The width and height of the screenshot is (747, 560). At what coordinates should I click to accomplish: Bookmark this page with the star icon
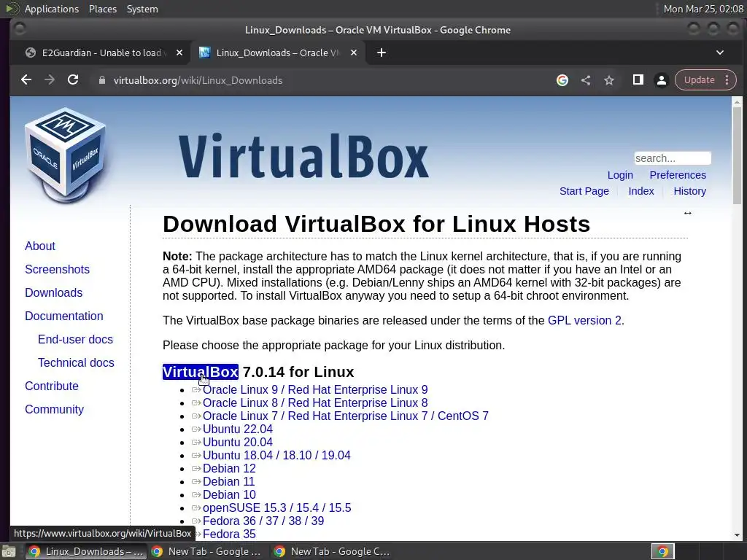pos(609,80)
